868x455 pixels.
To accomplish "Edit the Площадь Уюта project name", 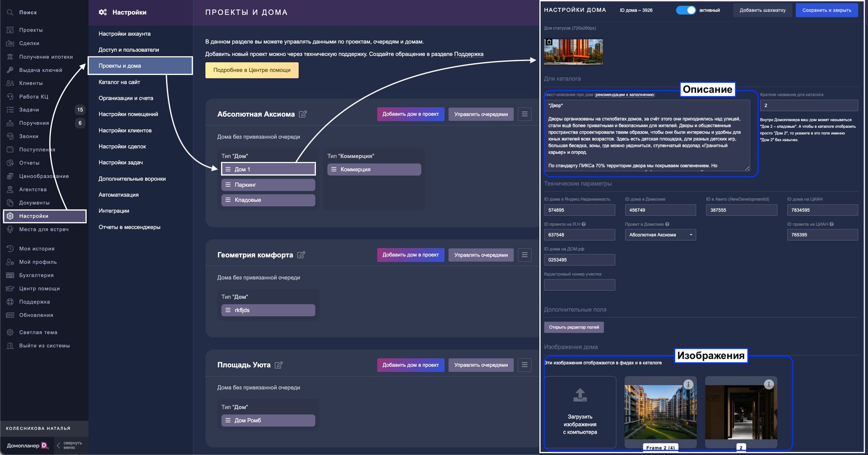I will [x=279, y=365].
